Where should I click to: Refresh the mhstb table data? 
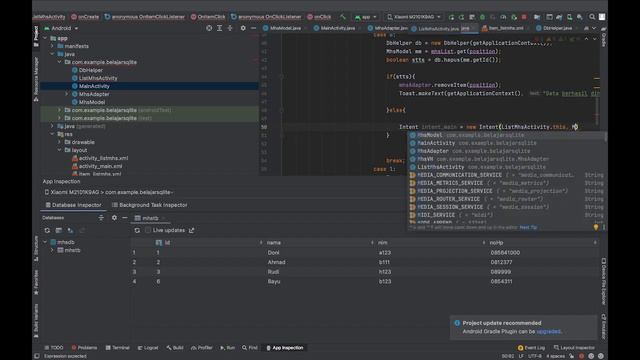click(137, 231)
